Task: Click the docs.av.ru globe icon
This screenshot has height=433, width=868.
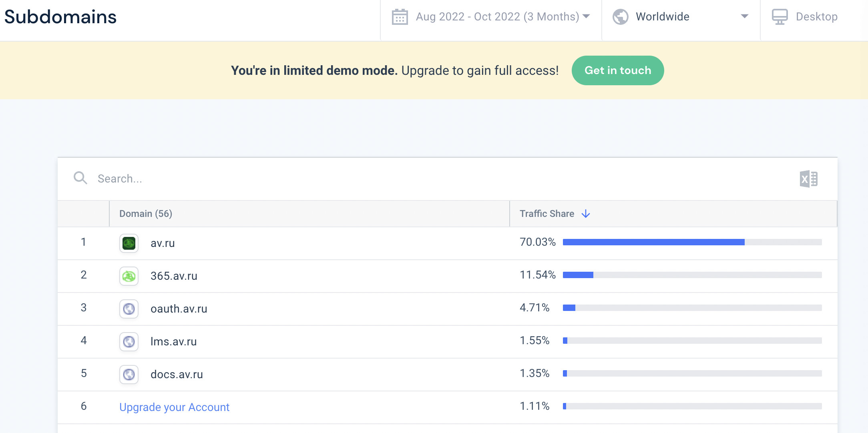Action: (129, 375)
